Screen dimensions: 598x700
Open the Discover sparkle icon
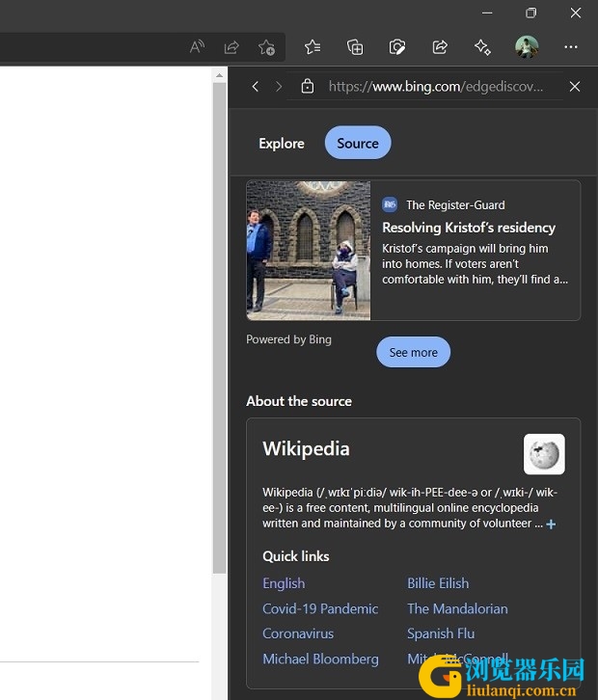point(483,47)
